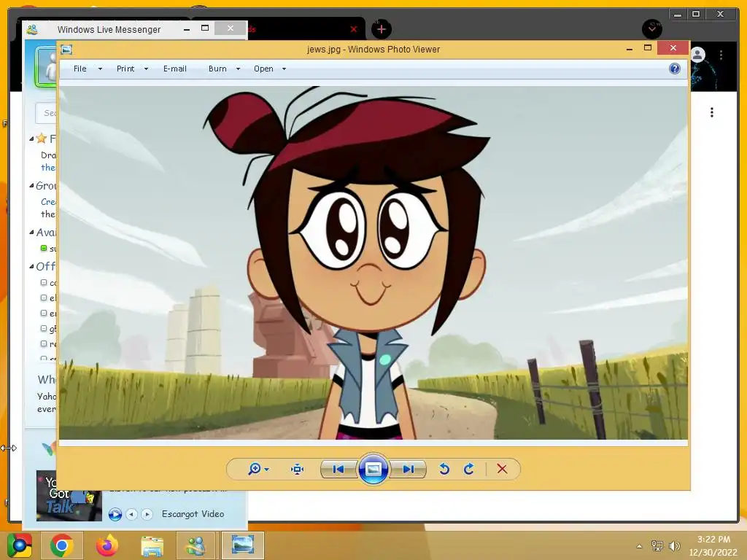Open the Print menu

125,69
